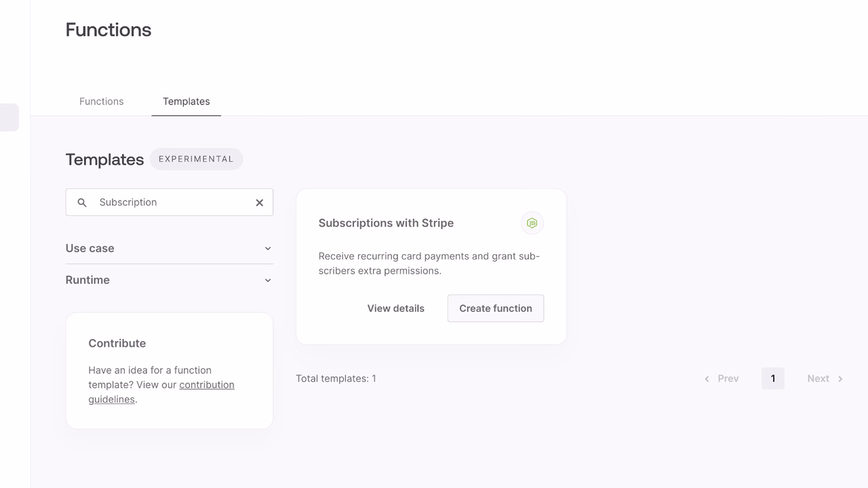Click the Subscriptions with Stripe title

click(x=386, y=223)
